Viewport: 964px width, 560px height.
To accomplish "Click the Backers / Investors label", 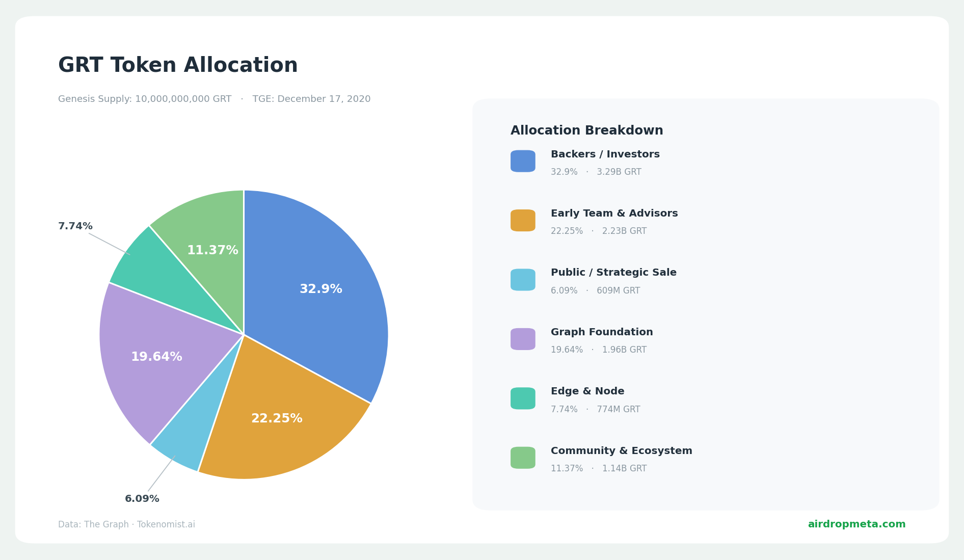I will [x=605, y=154].
